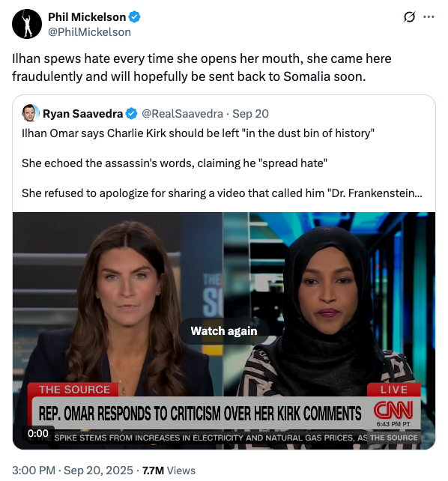Open the 7.7M Views count
The image size is (448, 481).
pyautogui.click(x=169, y=471)
